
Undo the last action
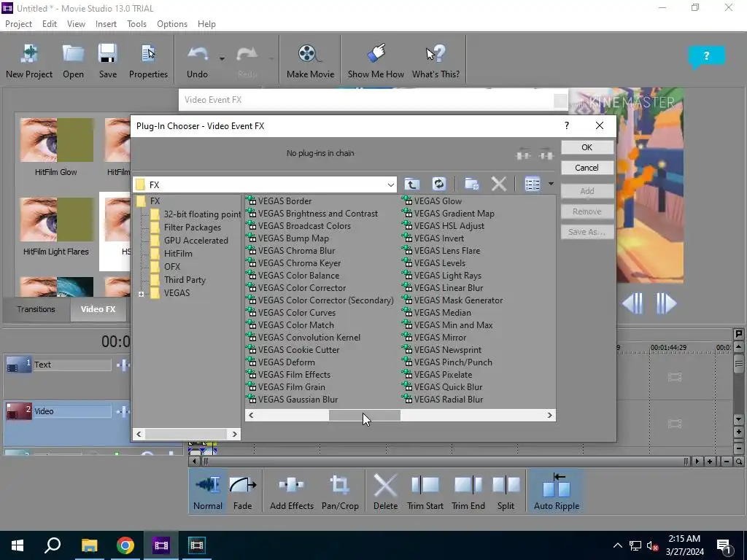197,61
